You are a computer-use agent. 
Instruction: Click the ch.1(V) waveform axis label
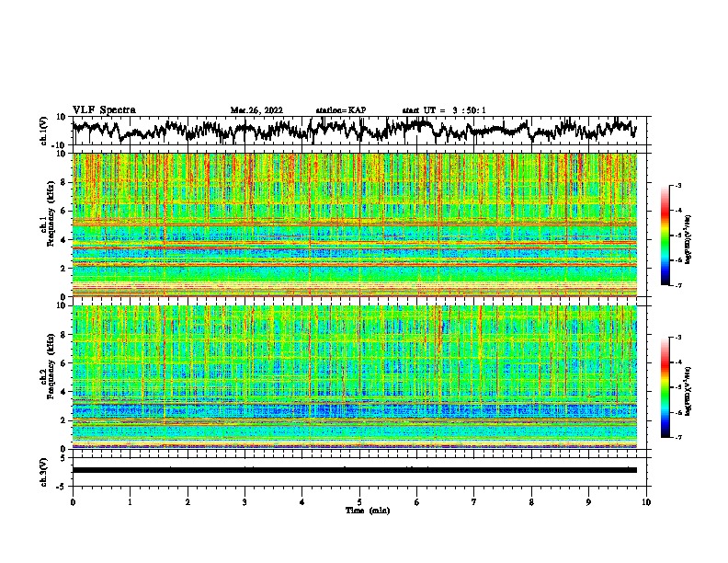(x=44, y=131)
